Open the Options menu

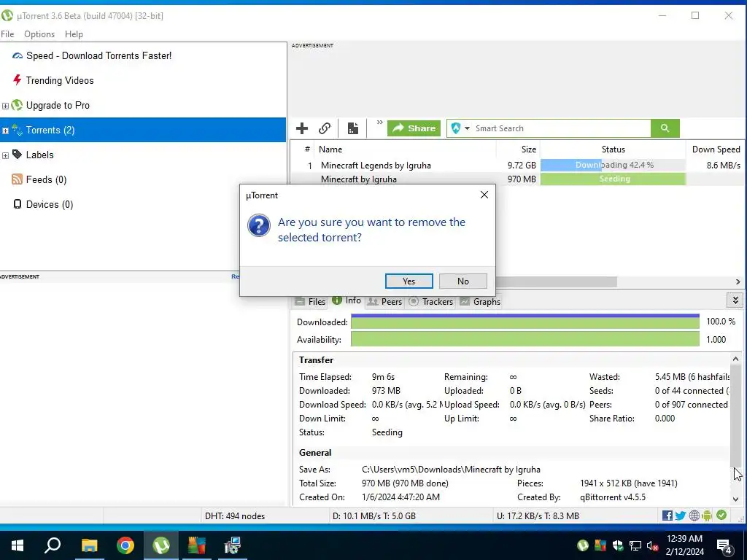pos(39,34)
